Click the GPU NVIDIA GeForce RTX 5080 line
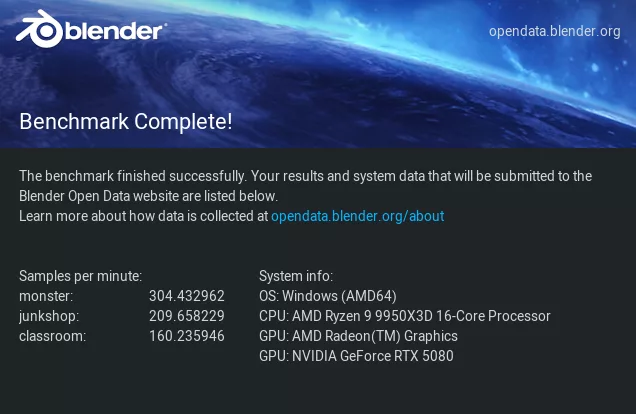 [x=355, y=356]
